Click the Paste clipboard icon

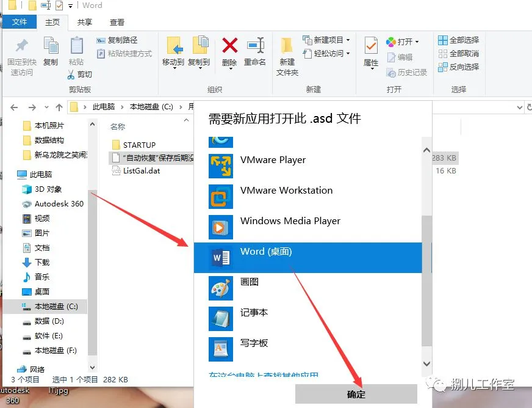[76, 46]
